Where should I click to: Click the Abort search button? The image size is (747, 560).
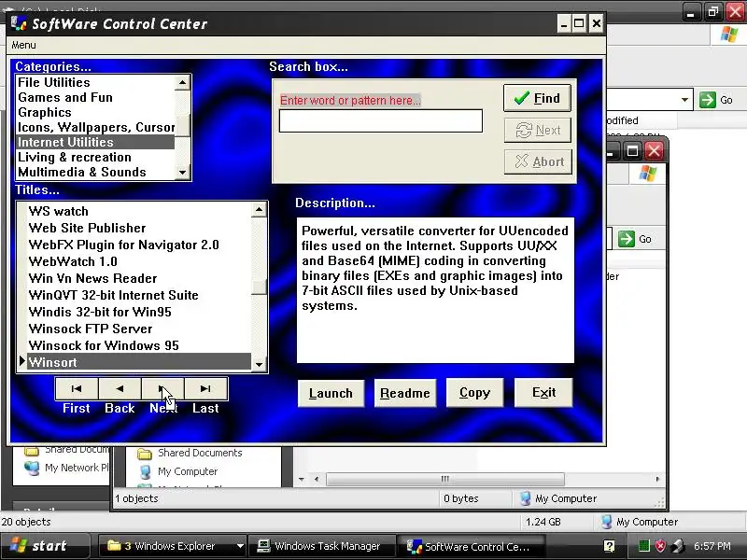(538, 161)
